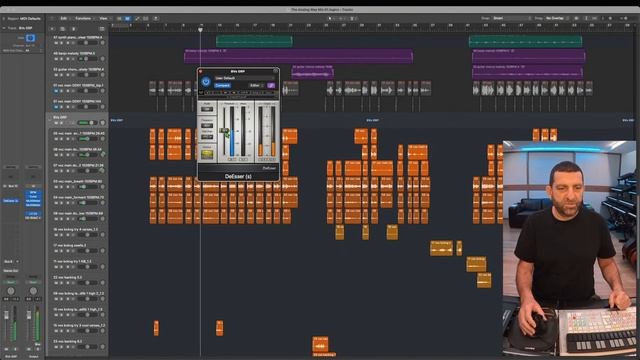
Task: Select the first green synth piano region
Action: (254, 41)
